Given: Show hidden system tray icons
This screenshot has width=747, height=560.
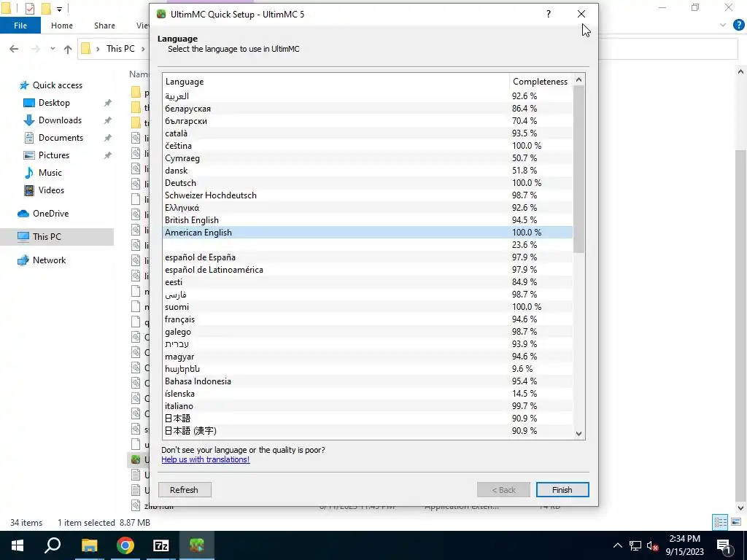Looking at the screenshot, I should pyautogui.click(x=617, y=545).
